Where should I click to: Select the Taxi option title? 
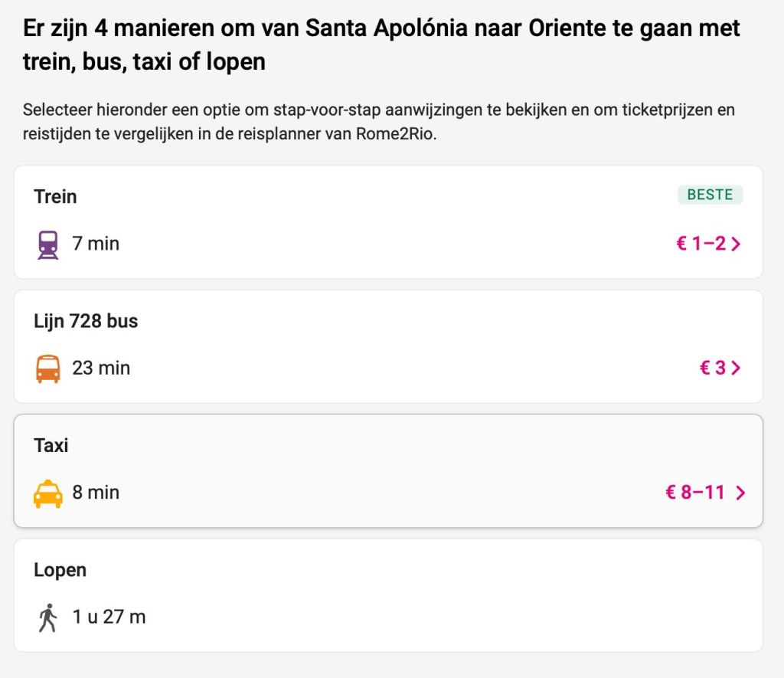(51, 445)
